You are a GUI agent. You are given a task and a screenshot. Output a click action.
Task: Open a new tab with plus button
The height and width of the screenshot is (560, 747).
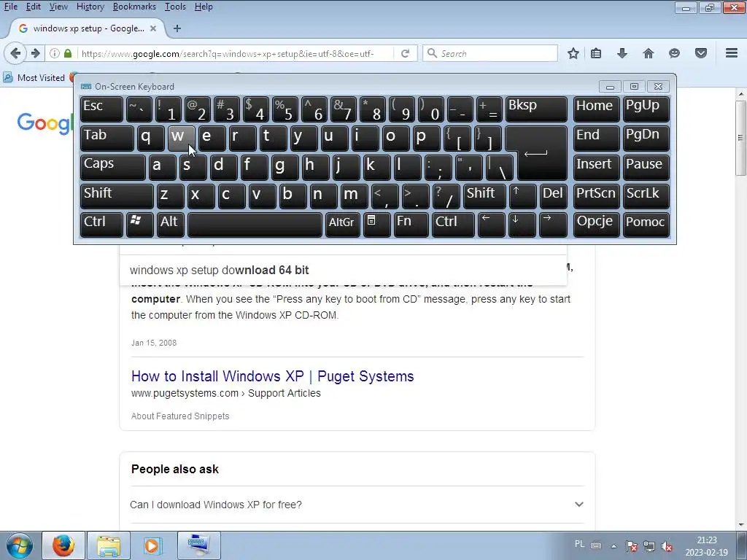177,28
